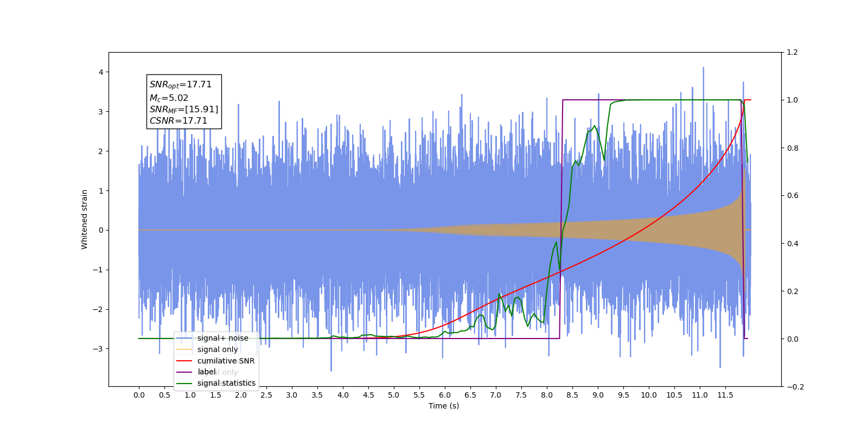Image resolution: width=868 pixels, height=434 pixels.
Task: Click the −0.2 tick on right axis
Action: 795,387
